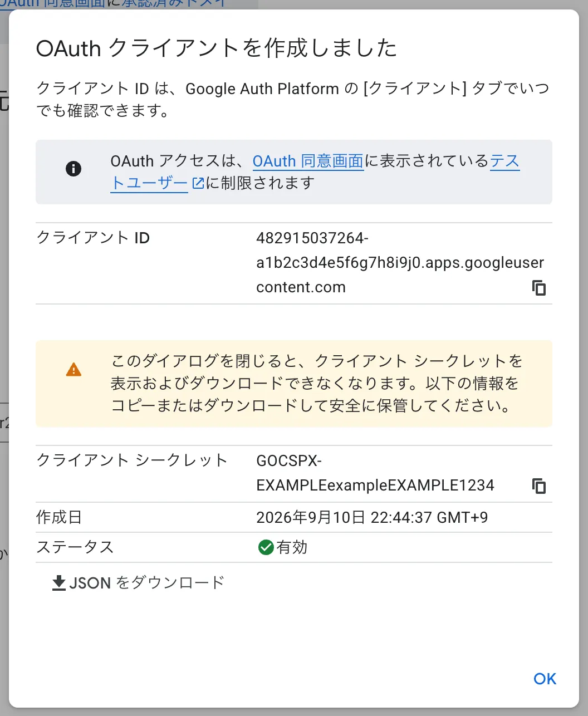Image resolution: width=588 pixels, height=716 pixels.
Task: Open the OAuth 同意画面 link
Action: [x=308, y=161]
